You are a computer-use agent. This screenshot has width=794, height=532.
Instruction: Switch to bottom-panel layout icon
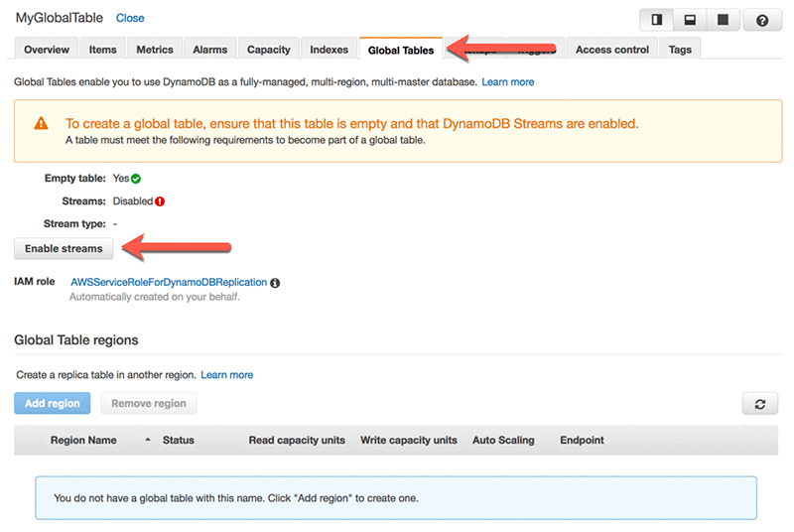click(690, 20)
